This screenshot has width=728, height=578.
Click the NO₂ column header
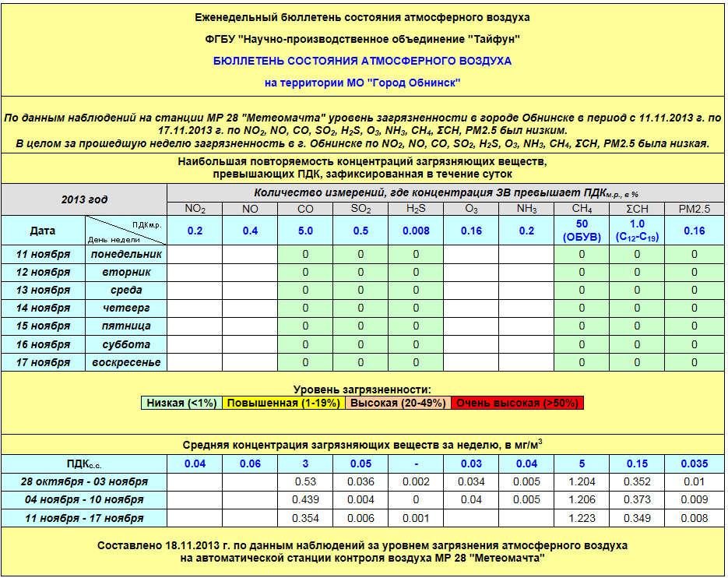pyautogui.click(x=195, y=209)
